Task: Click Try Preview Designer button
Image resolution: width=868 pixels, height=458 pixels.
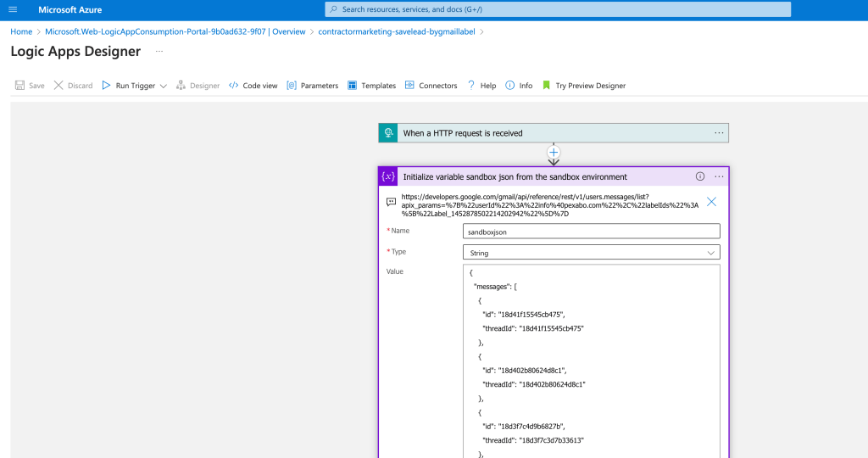Action: [584, 86]
